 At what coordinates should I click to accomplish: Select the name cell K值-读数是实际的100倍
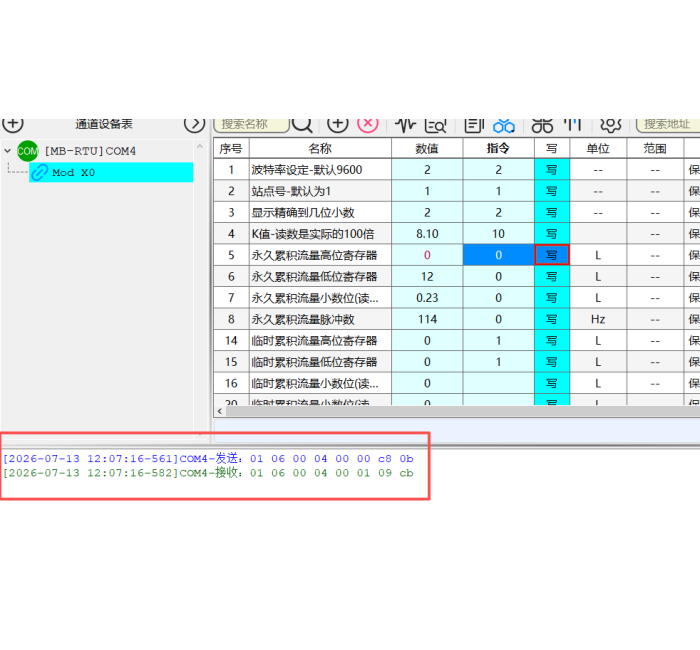320,234
